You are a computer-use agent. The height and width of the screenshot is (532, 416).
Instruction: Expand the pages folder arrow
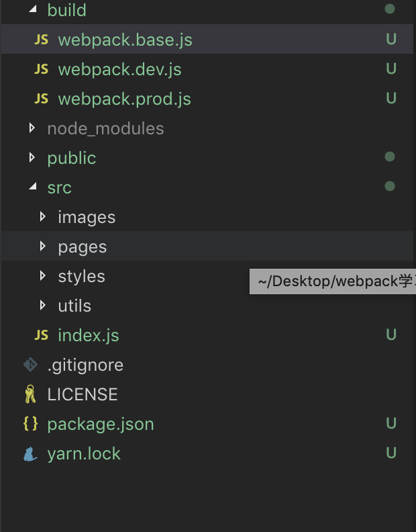pos(43,246)
